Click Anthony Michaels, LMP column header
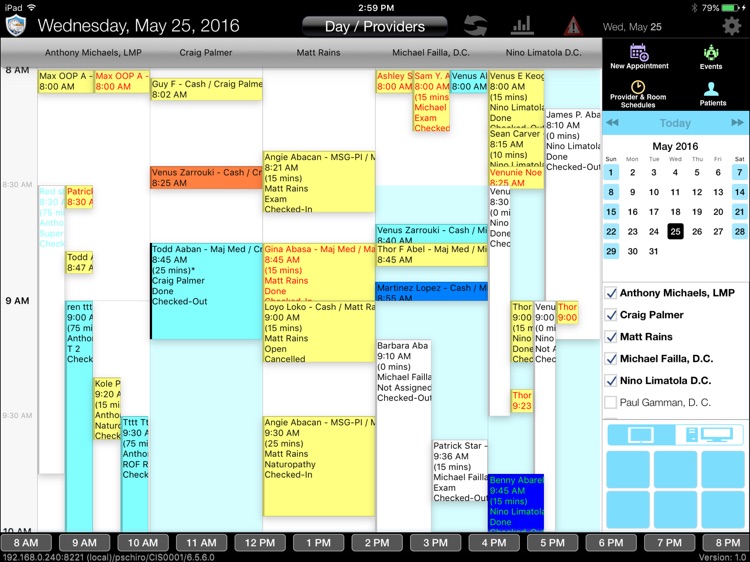Screen dimensions: 750x562 click(x=93, y=53)
